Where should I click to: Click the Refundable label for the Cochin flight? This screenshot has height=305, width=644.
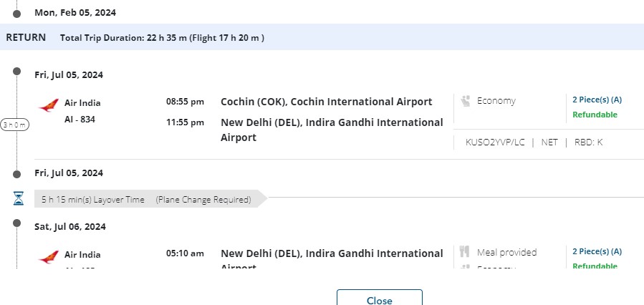(x=595, y=115)
